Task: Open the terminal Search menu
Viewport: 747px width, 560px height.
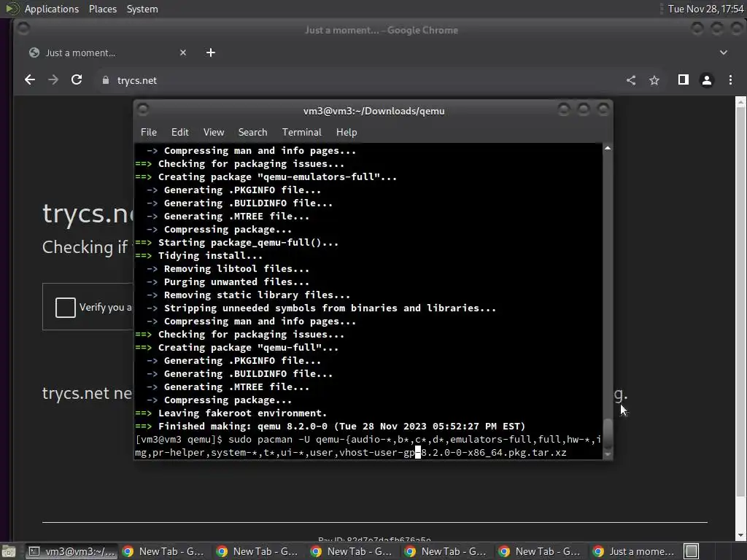Action: pyautogui.click(x=252, y=132)
